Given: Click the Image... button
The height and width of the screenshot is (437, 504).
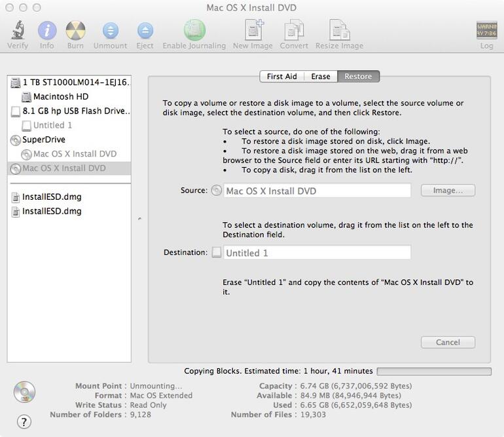Looking at the screenshot, I should pyautogui.click(x=448, y=191).
